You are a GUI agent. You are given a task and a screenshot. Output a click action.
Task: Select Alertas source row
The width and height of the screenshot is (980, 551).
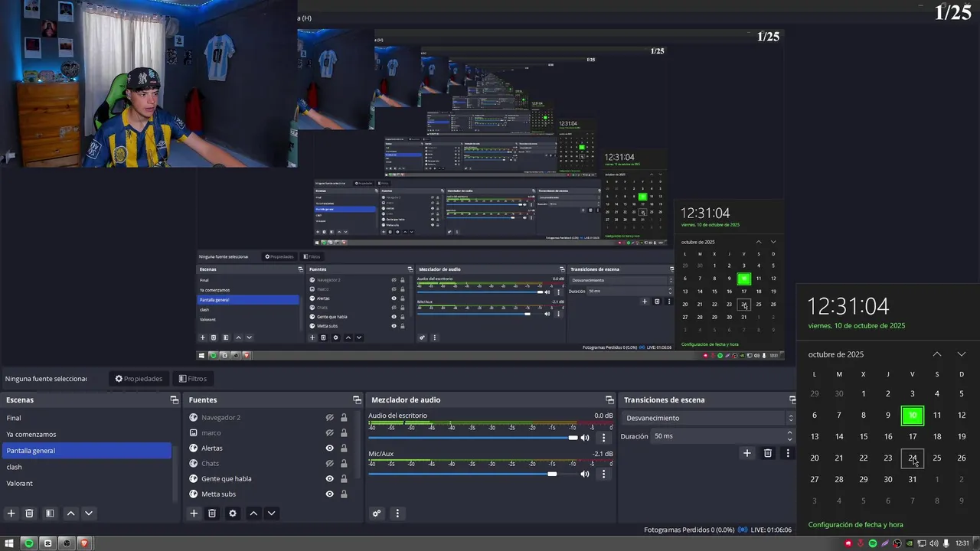[269, 448]
